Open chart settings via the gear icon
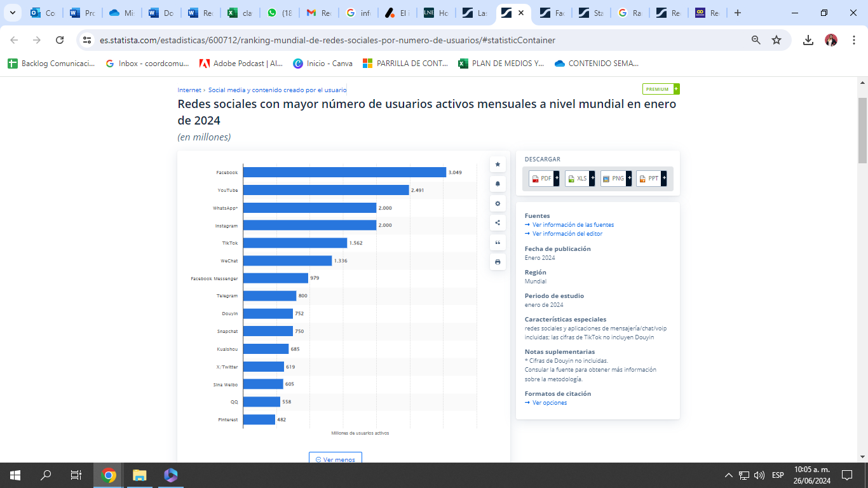868x488 pixels. click(x=498, y=203)
